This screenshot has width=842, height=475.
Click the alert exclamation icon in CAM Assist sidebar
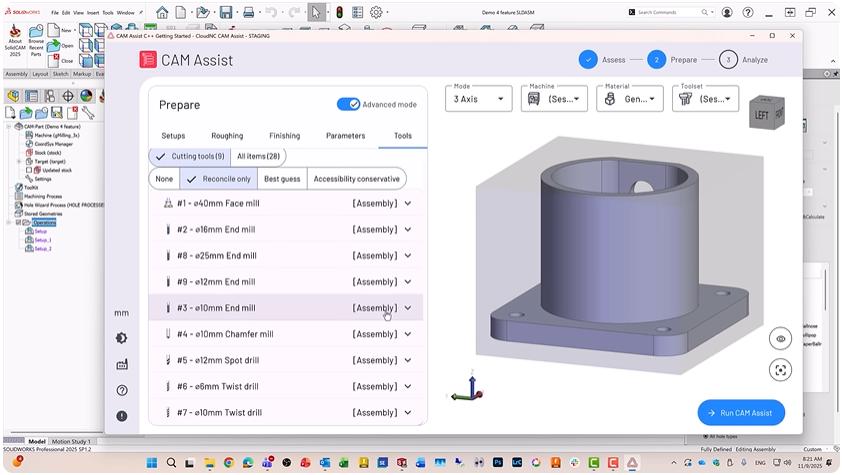coord(121,416)
